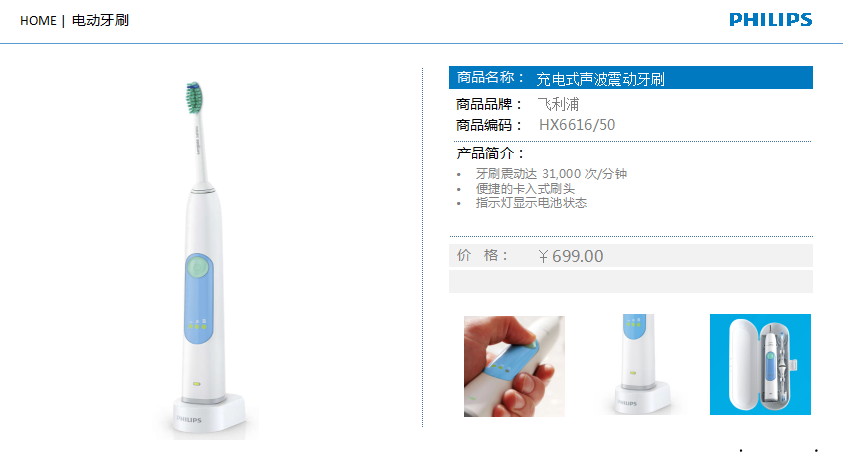The width and height of the screenshot is (843, 458).
Task: Select the travel case thumbnail
Action: click(x=760, y=364)
